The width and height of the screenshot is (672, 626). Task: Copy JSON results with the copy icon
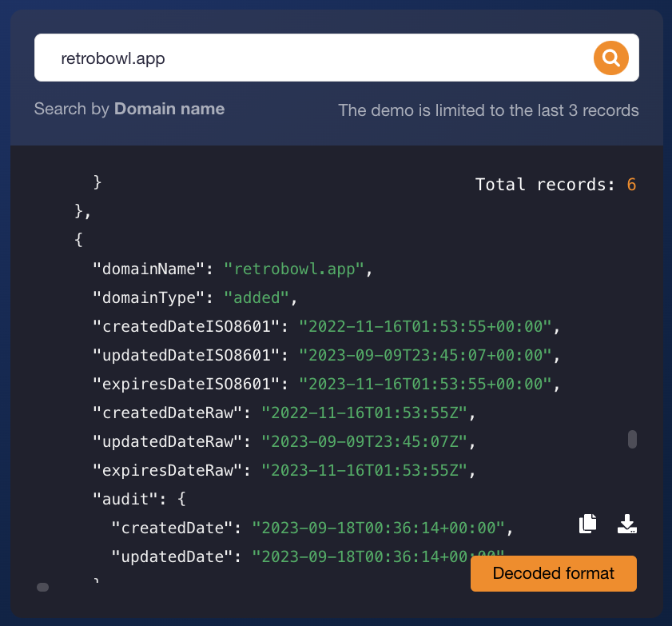point(587,524)
